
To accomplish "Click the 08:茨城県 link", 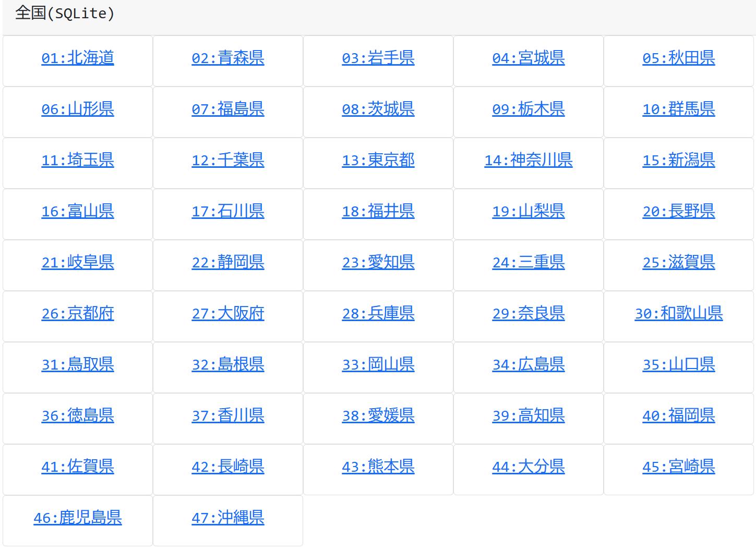I will pos(378,109).
